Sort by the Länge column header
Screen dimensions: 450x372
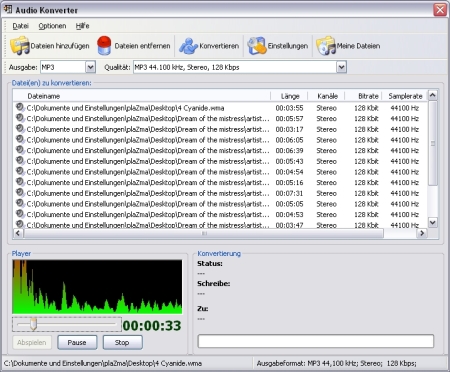(289, 96)
